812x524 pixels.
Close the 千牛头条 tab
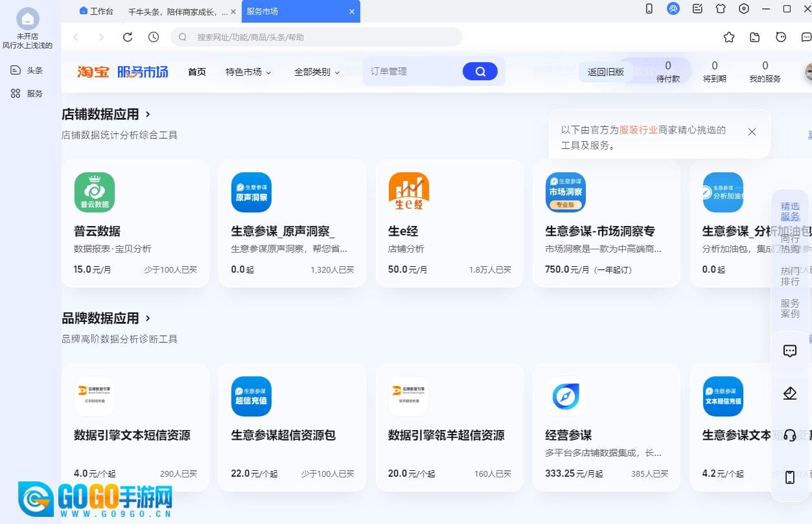[x=233, y=12]
